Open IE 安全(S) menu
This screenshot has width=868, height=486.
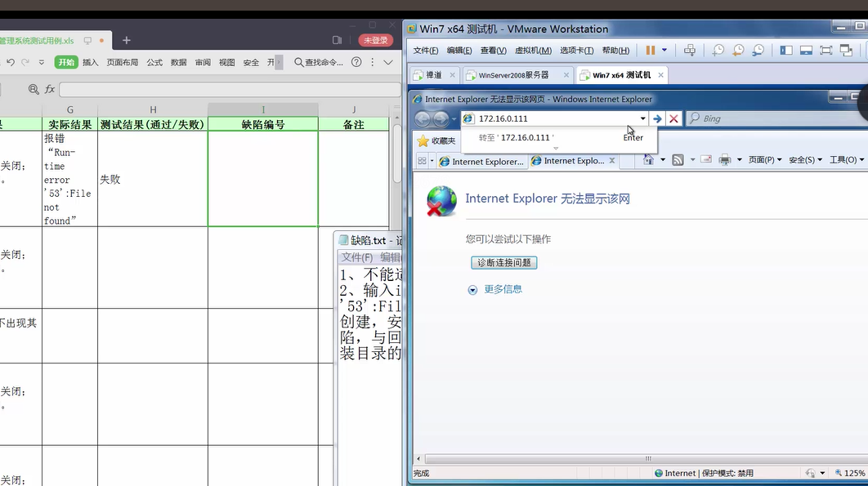(805, 160)
